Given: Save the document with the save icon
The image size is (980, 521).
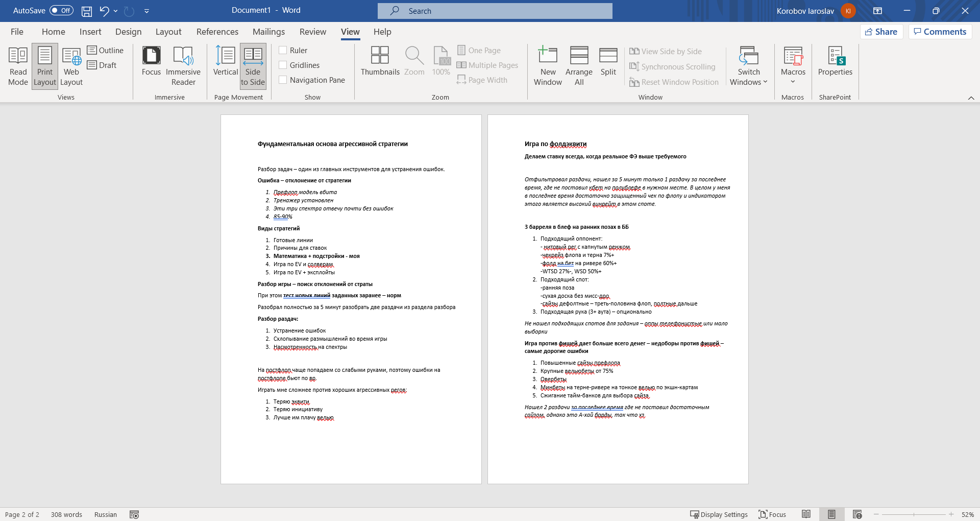Looking at the screenshot, I should [x=87, y=11].
